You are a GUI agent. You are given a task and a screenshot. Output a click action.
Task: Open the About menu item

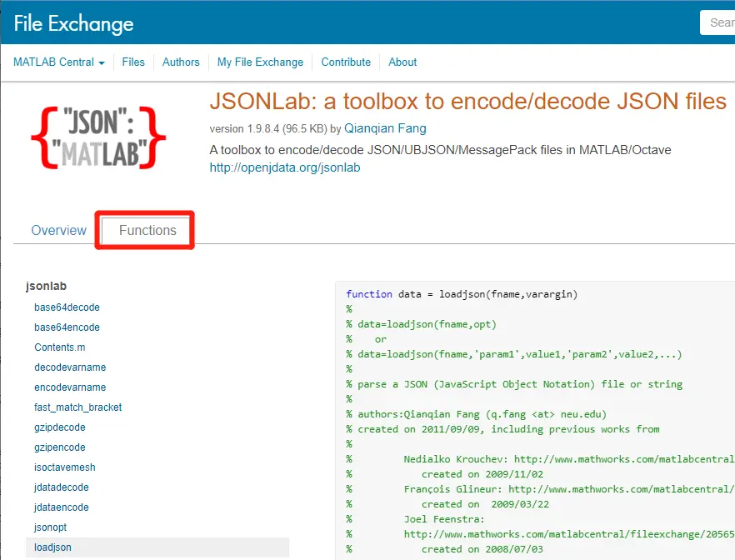click(x=402, y=62)
